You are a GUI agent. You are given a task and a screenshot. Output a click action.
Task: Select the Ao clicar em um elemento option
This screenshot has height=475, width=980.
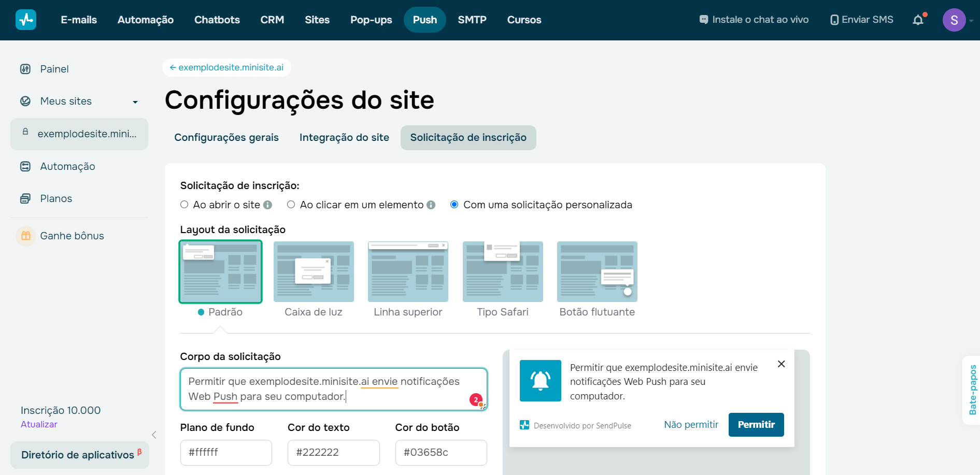291,204
